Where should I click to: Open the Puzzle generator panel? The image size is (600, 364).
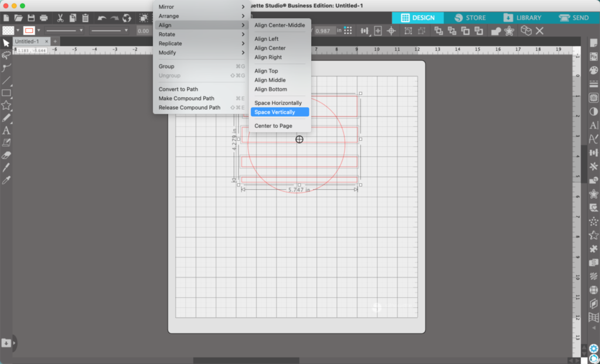point(594,249)
